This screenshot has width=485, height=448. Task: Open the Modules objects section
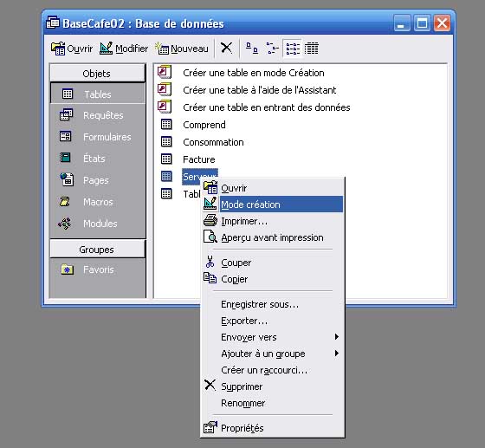(98, 224)
